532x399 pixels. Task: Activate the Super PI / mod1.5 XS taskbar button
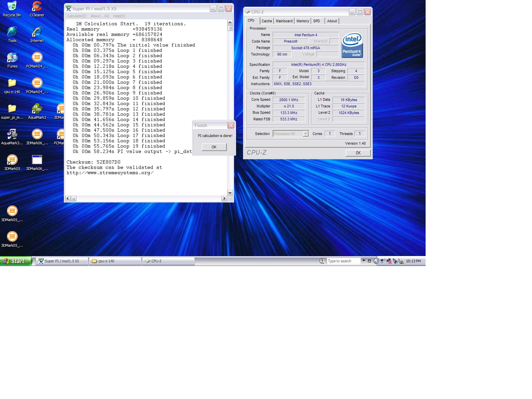pos(62,261)
